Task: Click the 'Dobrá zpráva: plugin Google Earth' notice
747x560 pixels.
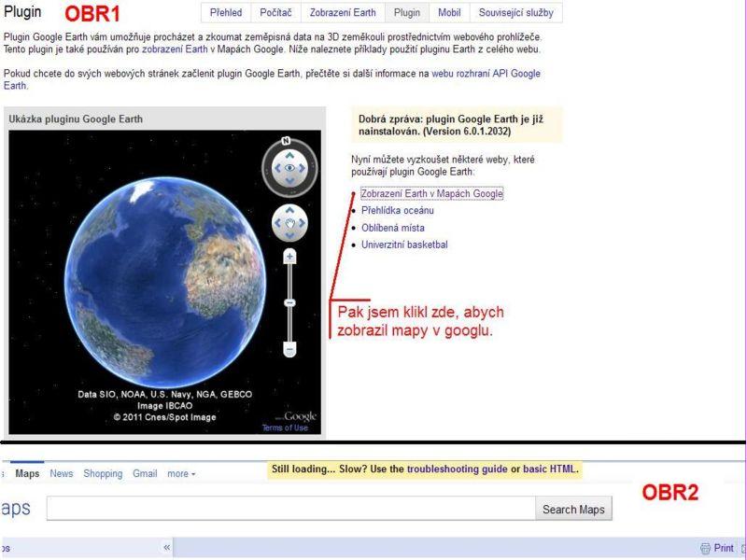Action: click(x=457, y=125)
